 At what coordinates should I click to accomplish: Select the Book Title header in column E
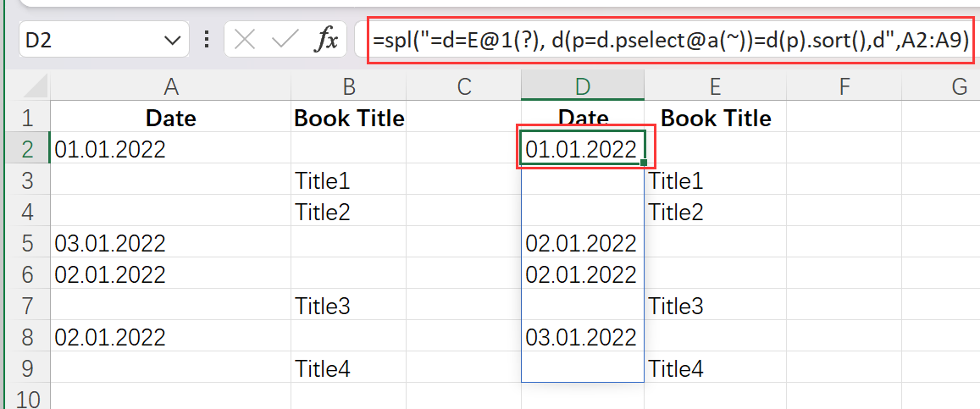tap(715, 118)
